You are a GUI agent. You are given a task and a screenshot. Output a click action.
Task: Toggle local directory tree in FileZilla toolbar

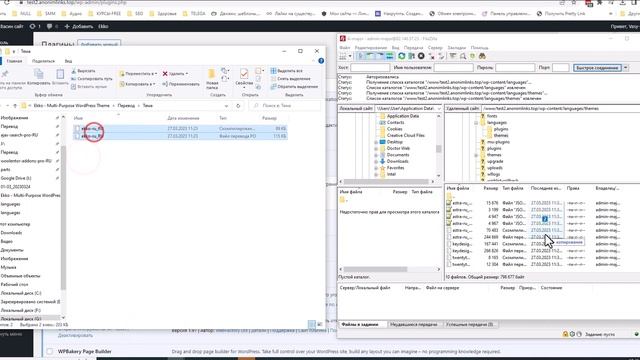[x=371, y=56]
